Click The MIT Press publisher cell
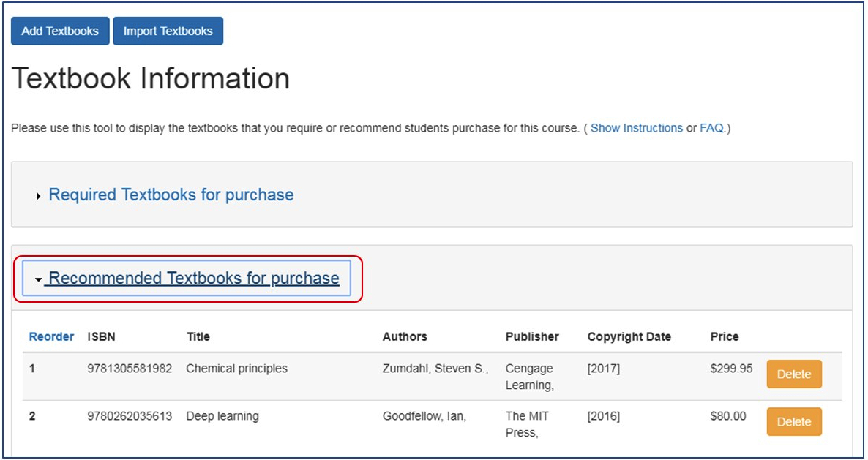 (527, 424)
